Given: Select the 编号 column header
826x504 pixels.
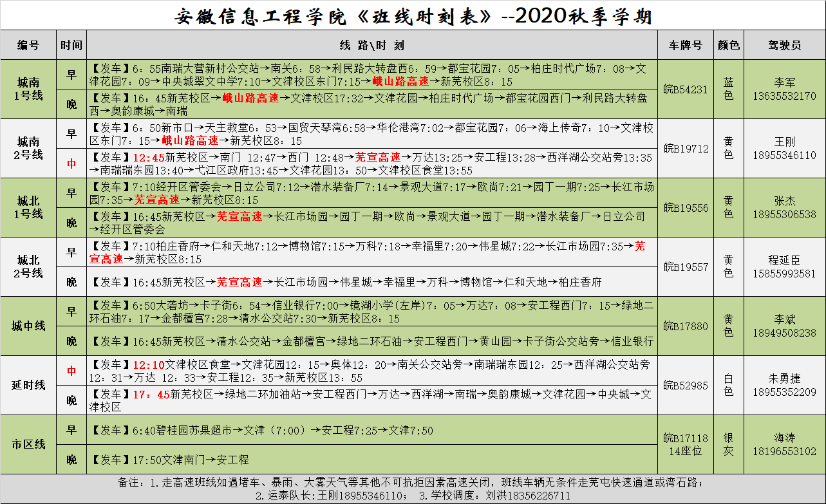Looking at the screenshot, I should tap(28, 45).
